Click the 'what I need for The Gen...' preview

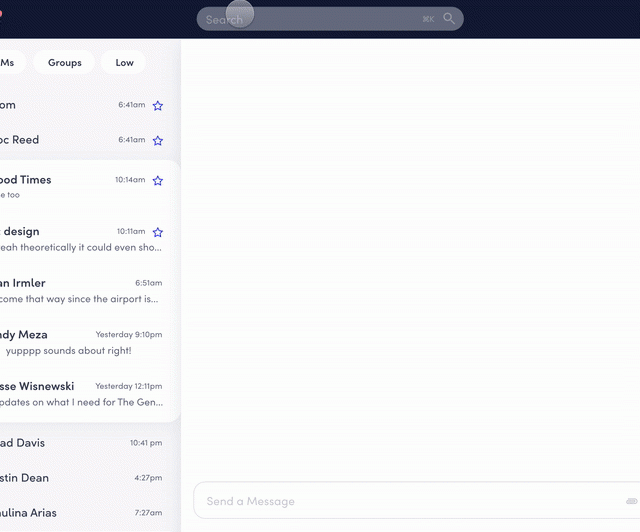[x=104, y=402]
